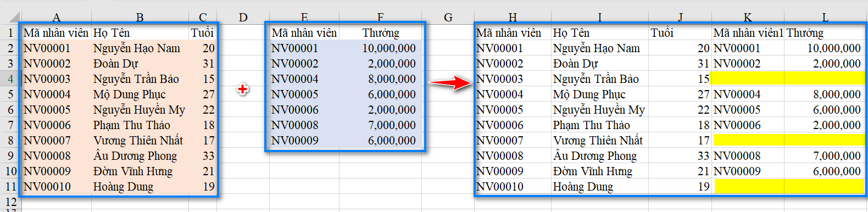
Task: Select age 31 in column C
Action: point(208,64)
